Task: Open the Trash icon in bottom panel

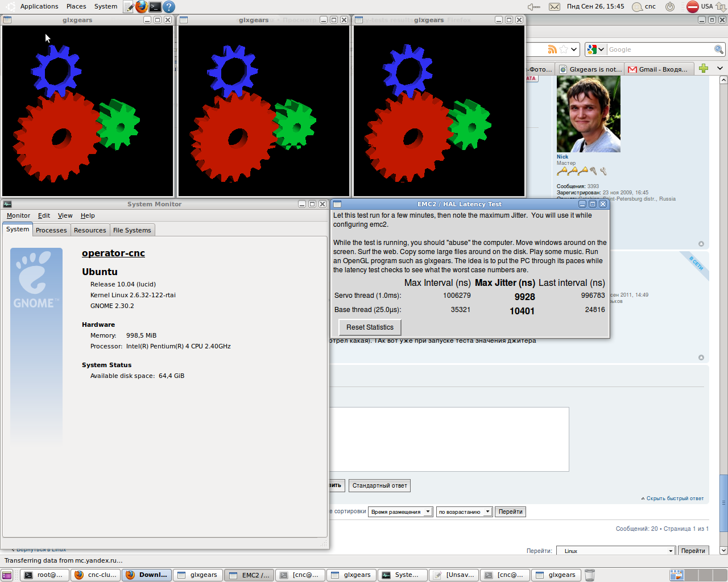Action: coord(590,575)
